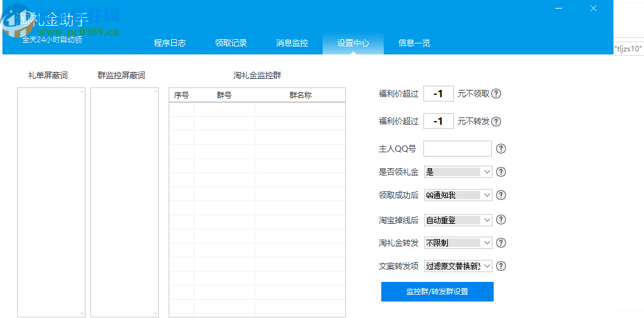Click 群监控屏蔽词 scrollbar down arrow

coord(156,313)
